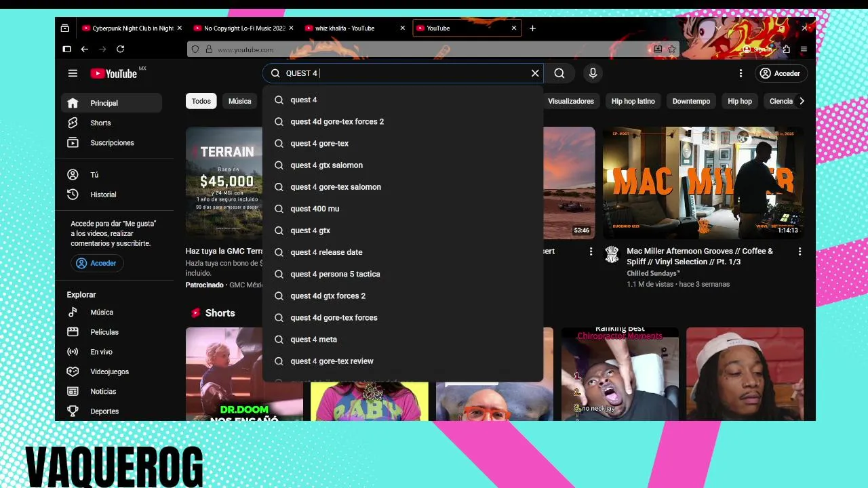Select the Todos filter chip
The width and height of the screenshot is (868, 488).
201,101
